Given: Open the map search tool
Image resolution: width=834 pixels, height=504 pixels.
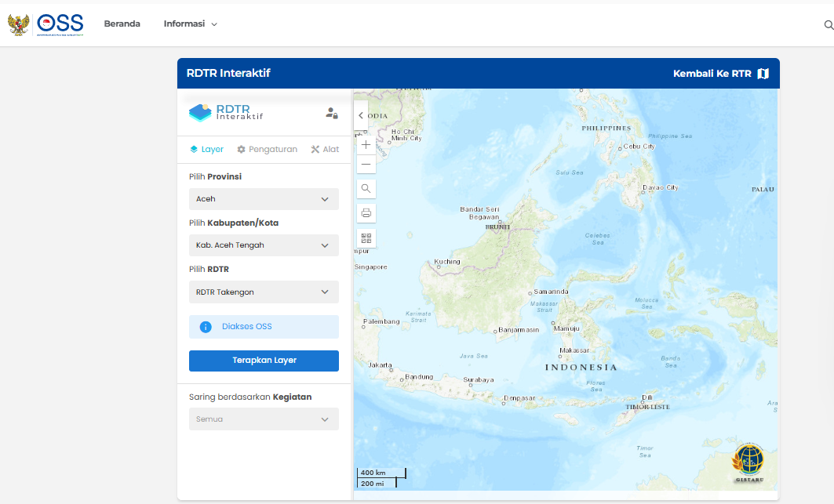Looking at the screenshot, I should point(366,189).
